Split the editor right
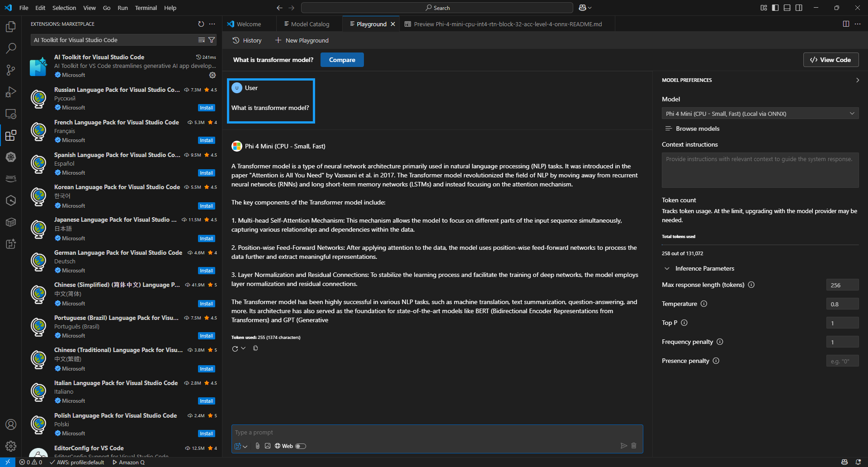 pyautogui.click(x=846, y=24)
